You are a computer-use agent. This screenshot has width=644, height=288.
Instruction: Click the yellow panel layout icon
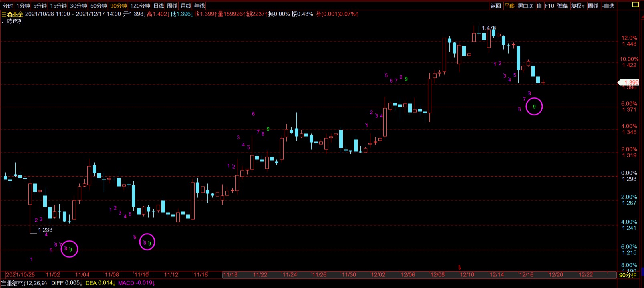coord(636,5)
